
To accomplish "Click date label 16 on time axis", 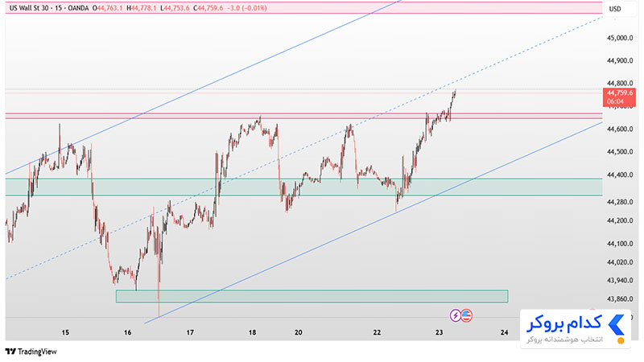I will pyautogui.click(x=128, y=332).
